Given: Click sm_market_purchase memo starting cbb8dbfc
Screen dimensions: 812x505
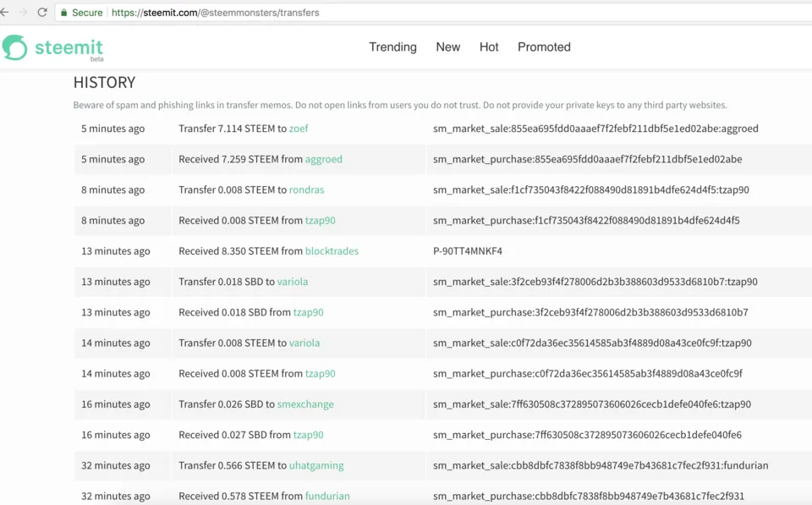Looking at the screenshot, I should [x=589, y=497].
